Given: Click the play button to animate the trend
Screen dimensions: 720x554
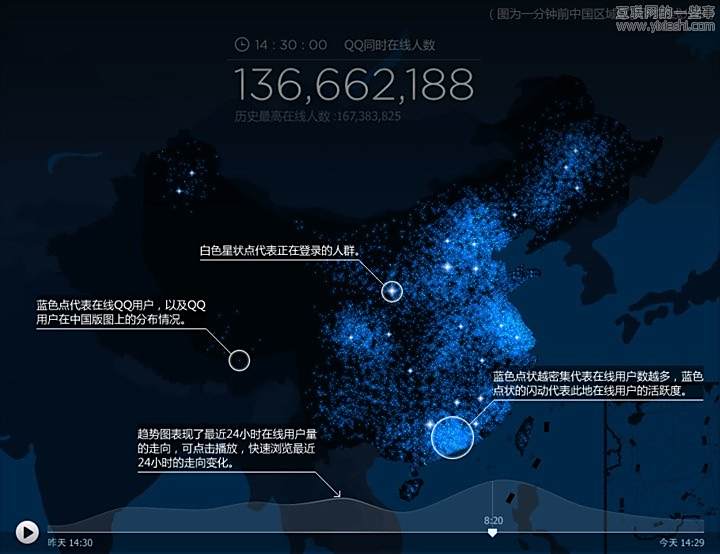Looking at the screenshot, I should (x=27, y=532).
